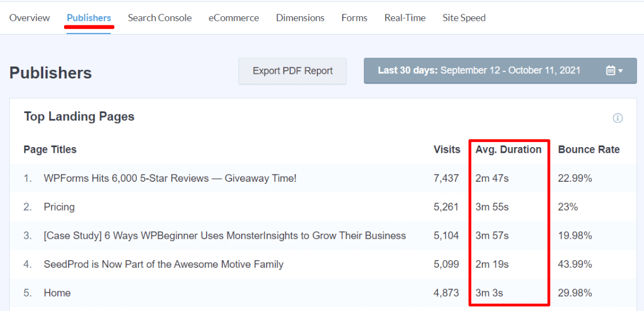Select the Publishers tab
This screenshot has width=644, height=311.
pyautogui.click(x=89, y=18)
